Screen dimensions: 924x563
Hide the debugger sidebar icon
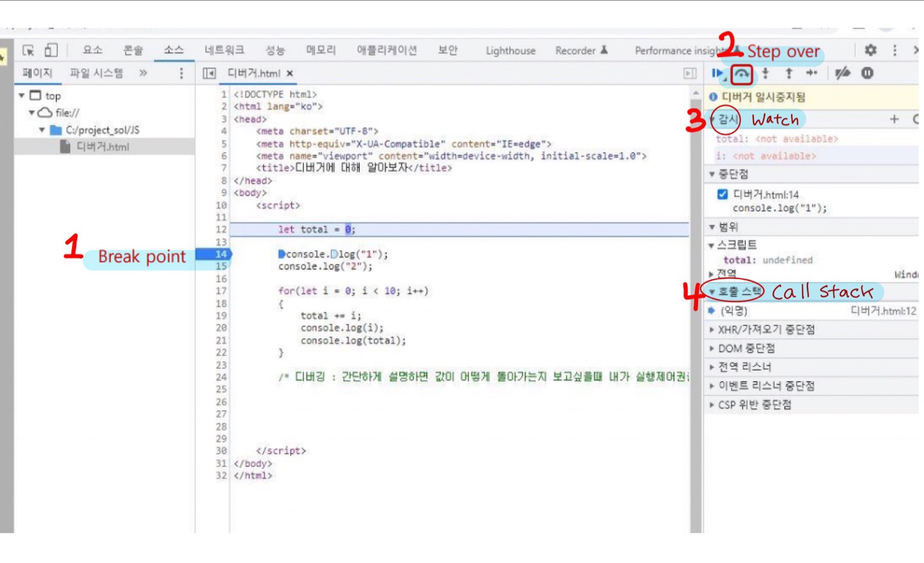click(690, 74)
